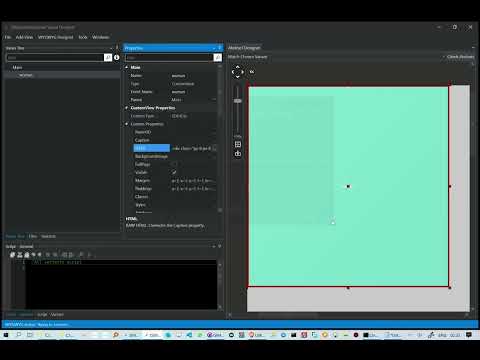Click the Properties filter input box

click(x=169, y=58)
